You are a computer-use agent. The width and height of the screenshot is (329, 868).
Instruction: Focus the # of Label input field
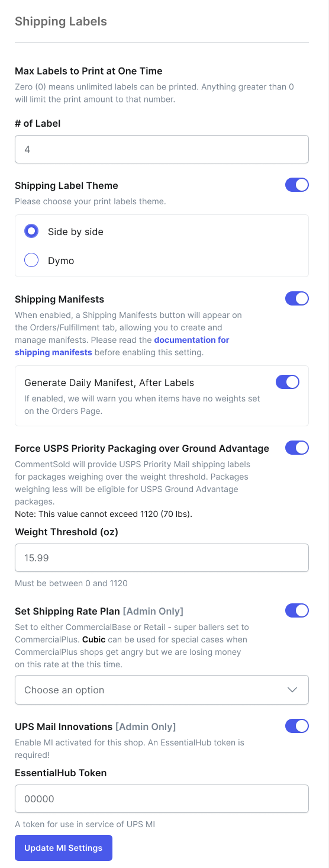pos(162,149)
